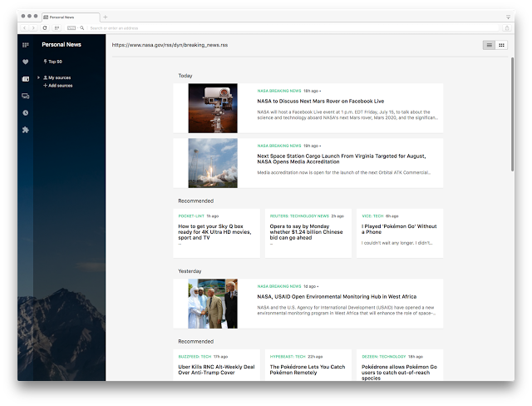Click the Hypebeast: Tech source label
Screen dimensions: 532x406
pos(288,356)
